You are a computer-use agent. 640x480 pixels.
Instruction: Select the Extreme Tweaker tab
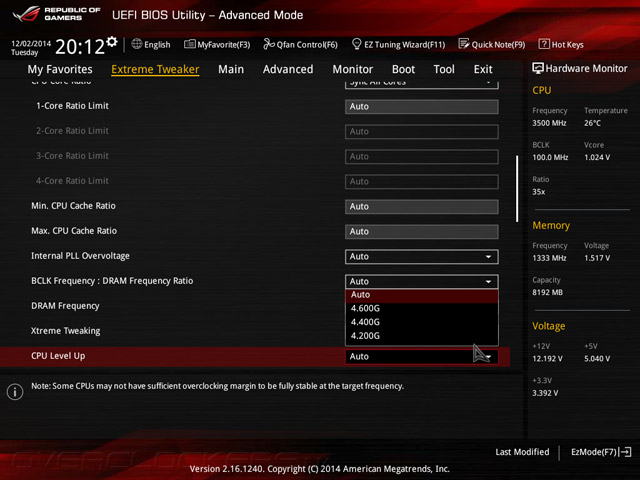[155, 69]
